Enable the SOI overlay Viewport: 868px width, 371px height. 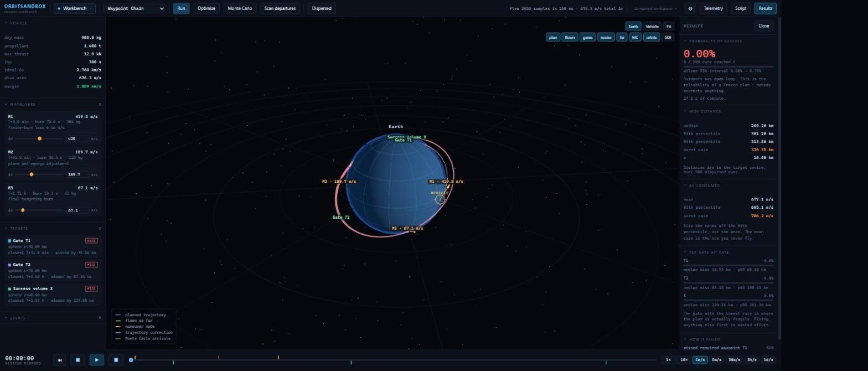(x=668, y=37)
